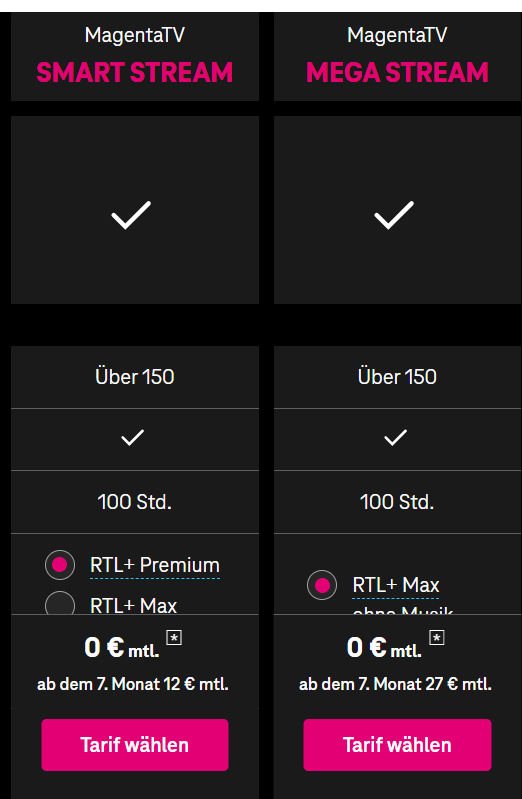Click 'ab dem 7. Monat 12 € mtl.' text
This screenshot has width=522, height=799.
(133, 684)
